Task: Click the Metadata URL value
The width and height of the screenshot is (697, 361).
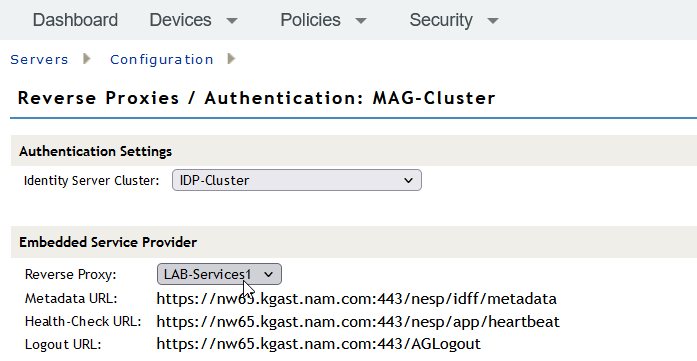Action: click(x=357, y=299)
